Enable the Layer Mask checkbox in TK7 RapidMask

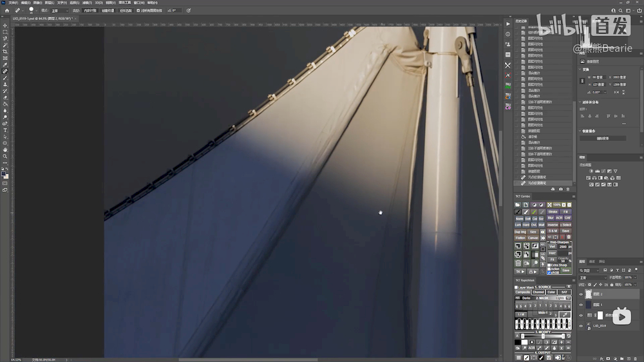point(516,287)
